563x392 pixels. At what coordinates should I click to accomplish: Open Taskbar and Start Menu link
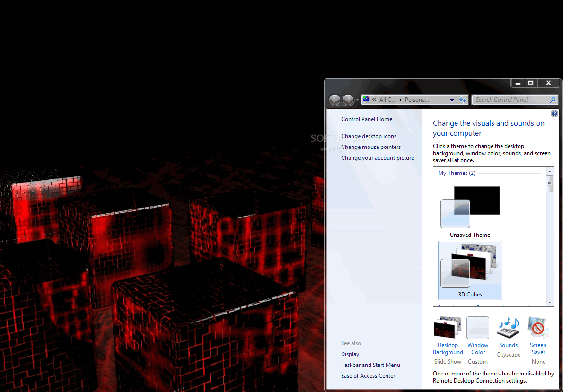tap(370, 365)
